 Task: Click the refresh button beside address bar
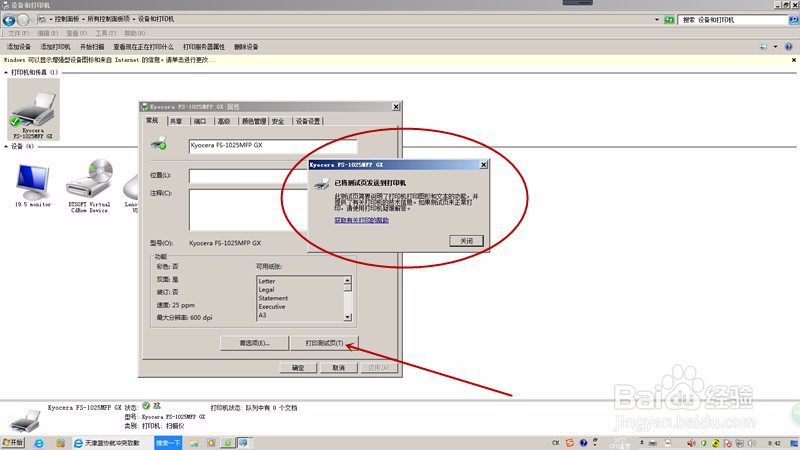(x=669, y=20)
